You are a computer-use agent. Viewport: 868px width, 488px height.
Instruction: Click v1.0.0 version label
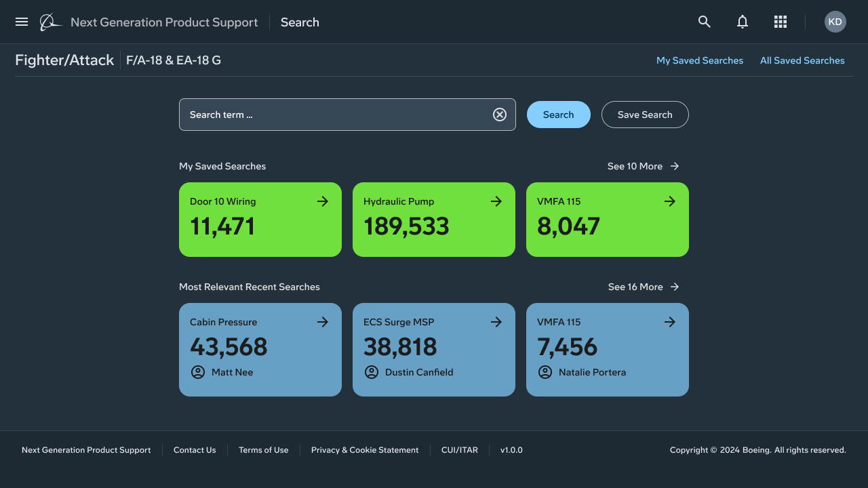click(511, 450)
